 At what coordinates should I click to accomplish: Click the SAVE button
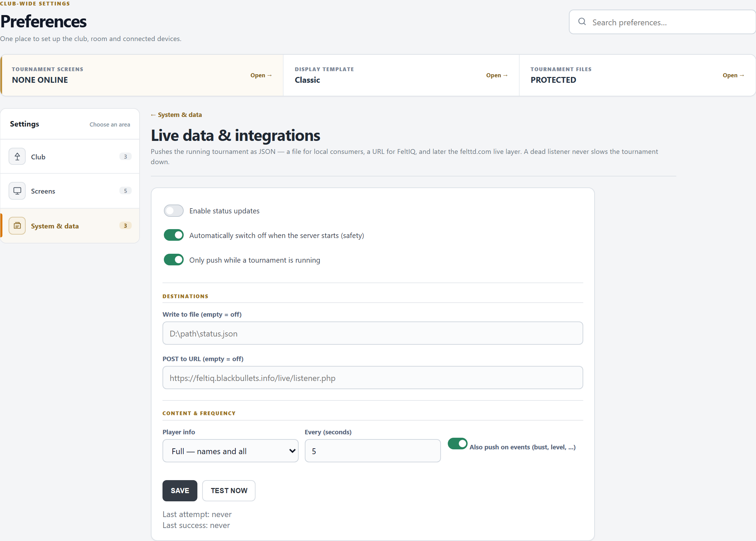point(180,491)
